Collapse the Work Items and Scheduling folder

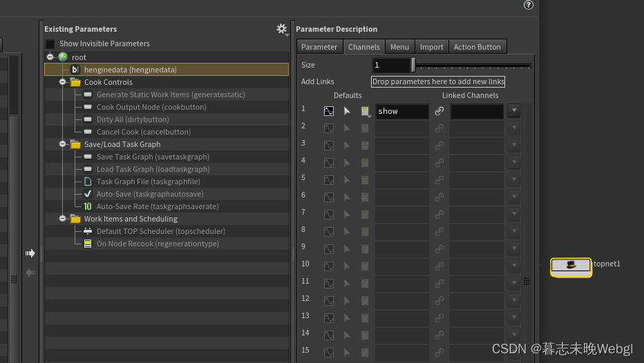pyautogui.click(x=62, y=219)
